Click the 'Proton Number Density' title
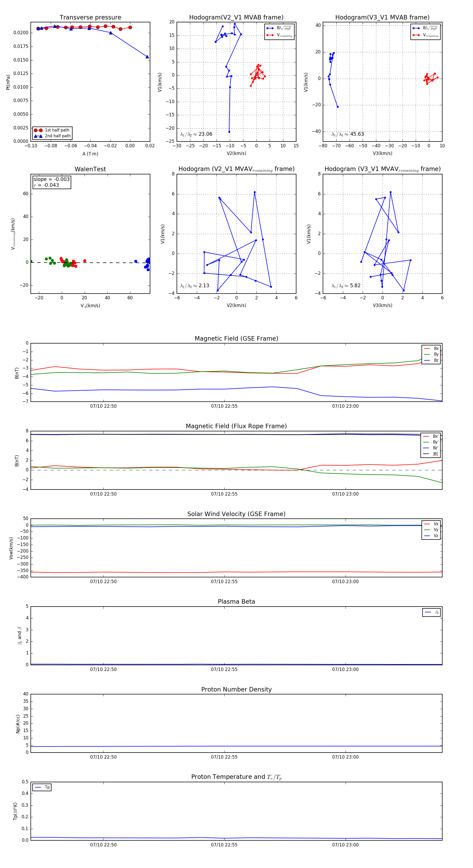 pos(236,689)
